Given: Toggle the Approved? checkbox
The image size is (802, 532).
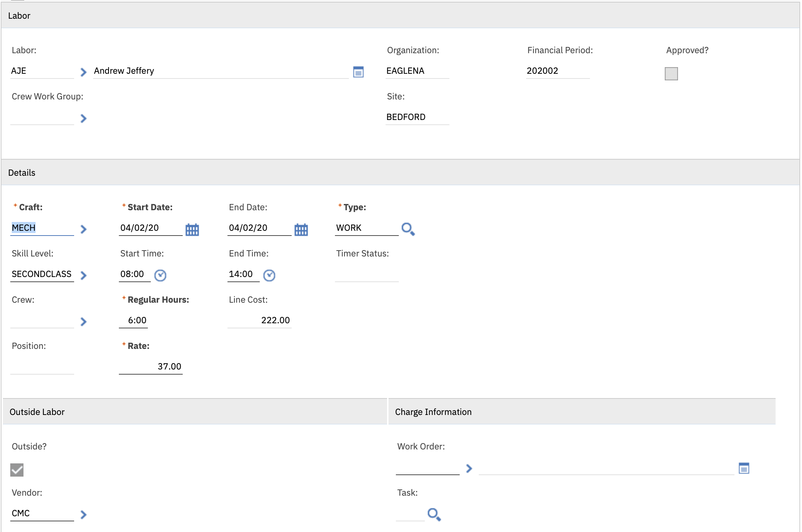Looking at the screenshot, I should 671,73.
